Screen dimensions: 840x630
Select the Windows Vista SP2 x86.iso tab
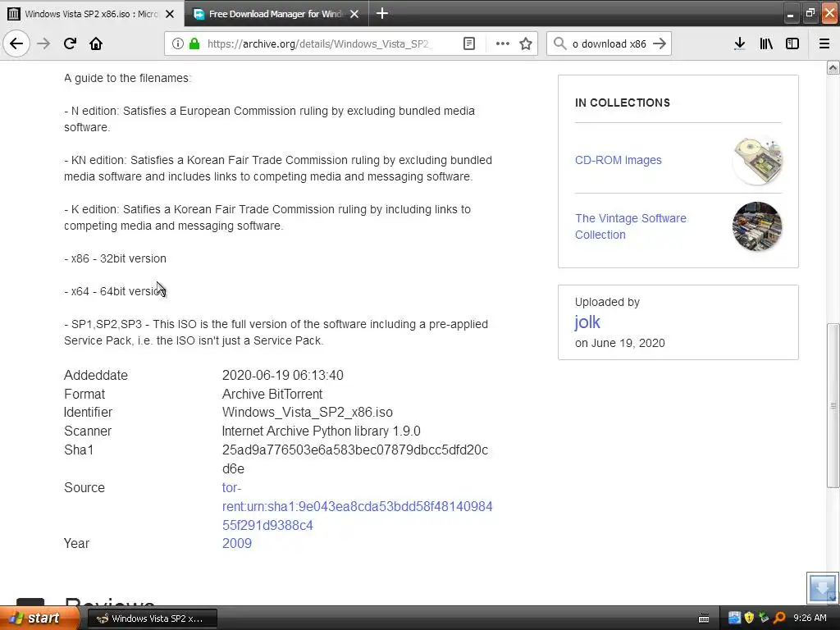click(91, 14)
